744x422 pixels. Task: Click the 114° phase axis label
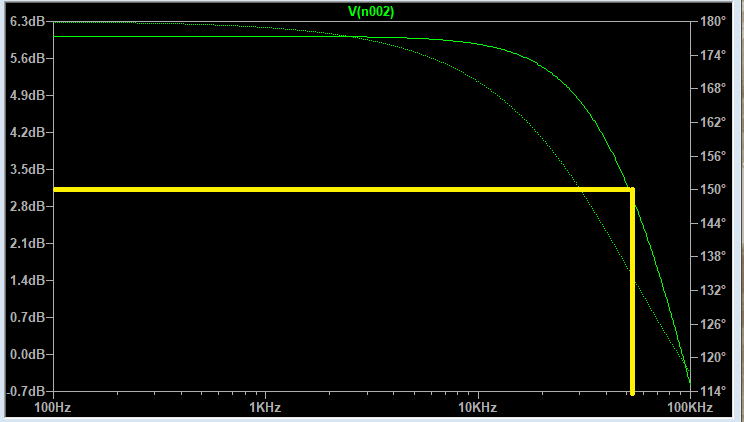[x=713, y=391]
